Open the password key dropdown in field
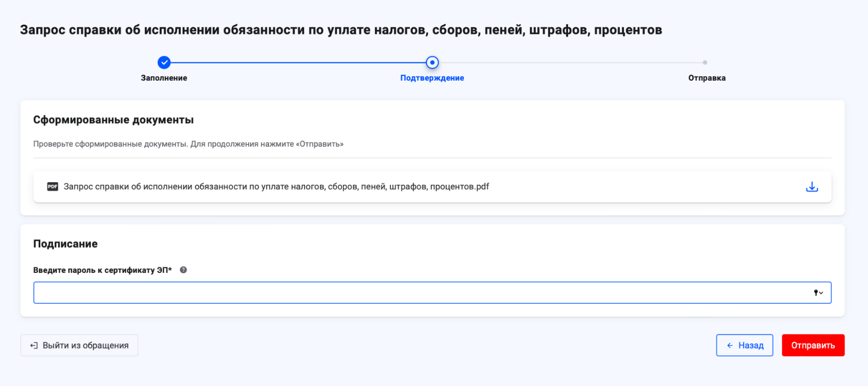 coord(818,293)
